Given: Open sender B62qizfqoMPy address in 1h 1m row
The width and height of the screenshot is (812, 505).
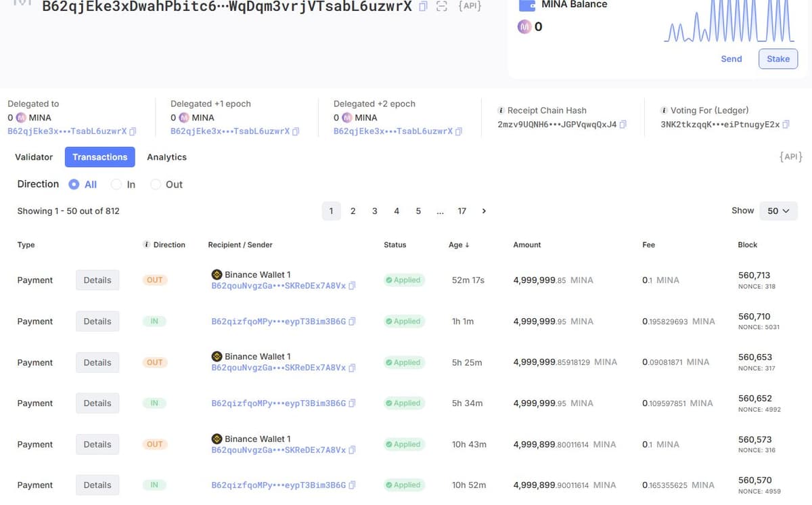Looking at the screenshot, I should 278,322.
